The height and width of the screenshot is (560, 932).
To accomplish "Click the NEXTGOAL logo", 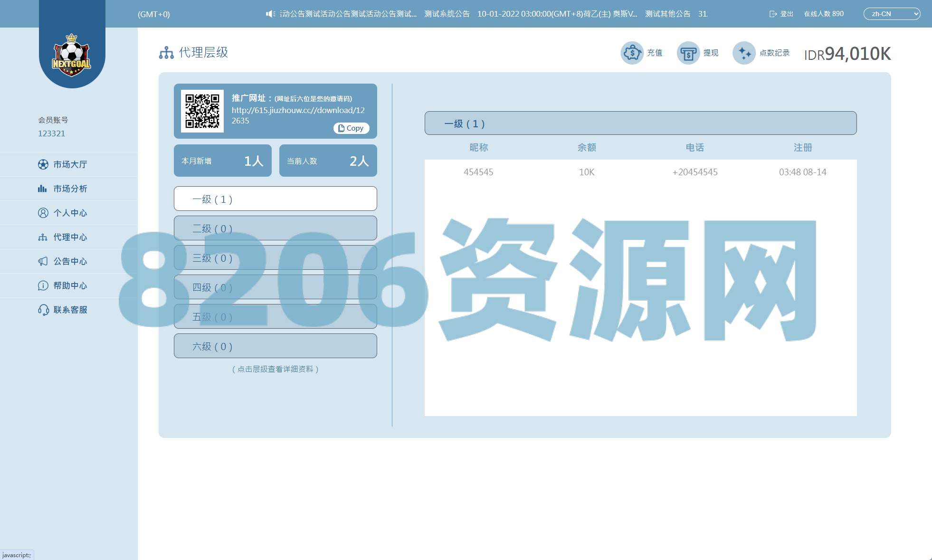I will coord(71,55).
